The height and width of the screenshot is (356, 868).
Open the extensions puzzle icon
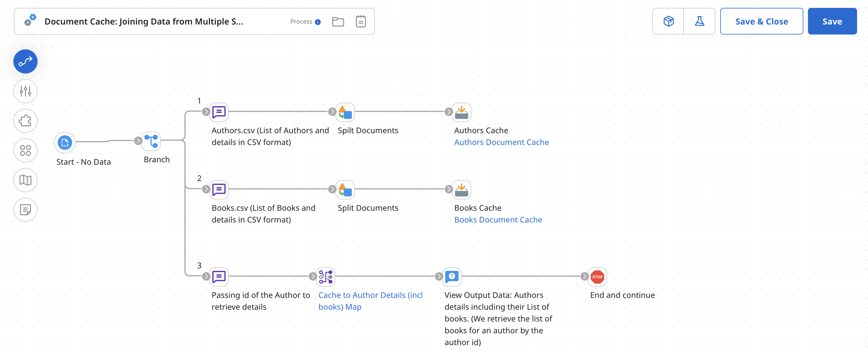point(25,120)
